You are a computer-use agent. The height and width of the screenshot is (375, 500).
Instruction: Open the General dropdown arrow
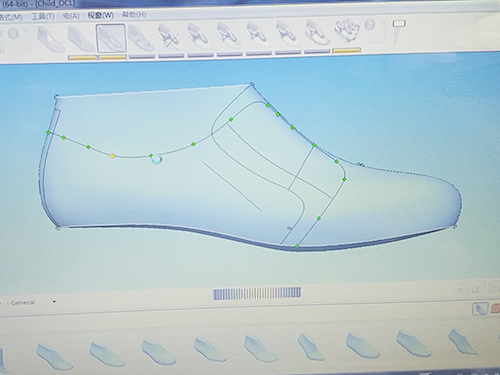pos(54,302)
